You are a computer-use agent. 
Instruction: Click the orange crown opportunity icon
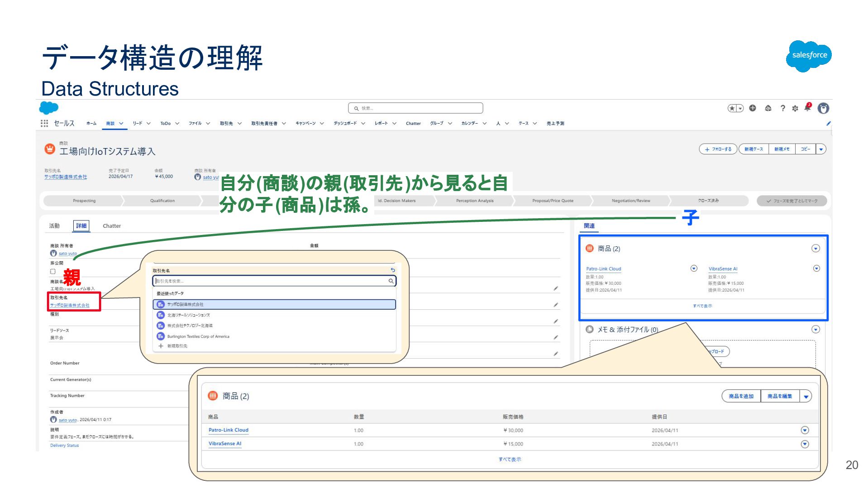click(x=49, y=149)
